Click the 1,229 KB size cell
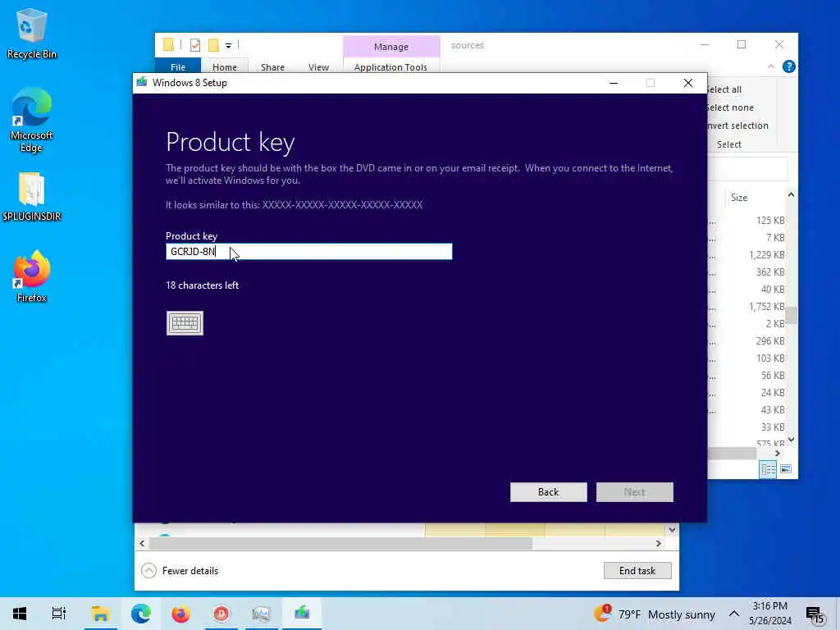 [767, 255]
